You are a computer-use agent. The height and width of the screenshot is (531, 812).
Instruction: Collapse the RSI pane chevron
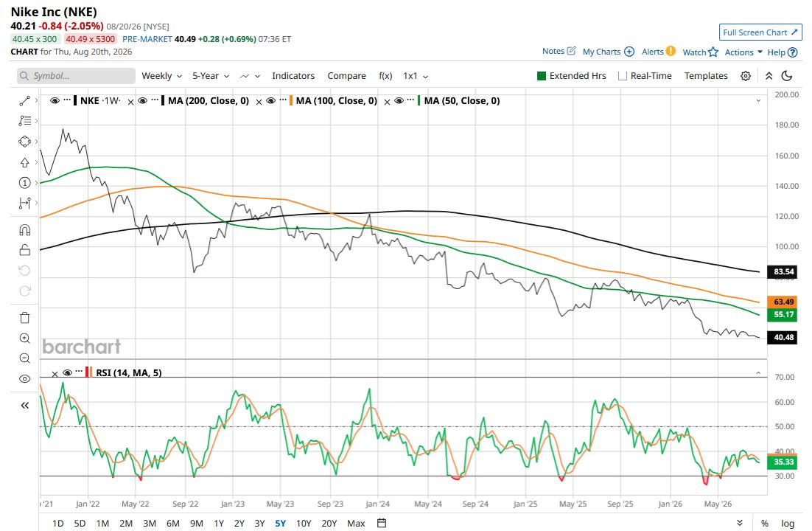pos(758,373)
